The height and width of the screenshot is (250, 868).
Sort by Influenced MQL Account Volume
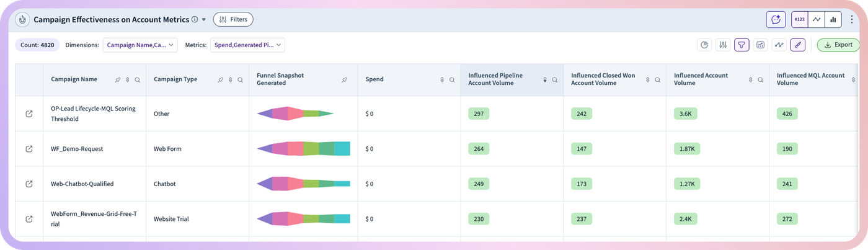pyautogui.click(x=854, y=80)
